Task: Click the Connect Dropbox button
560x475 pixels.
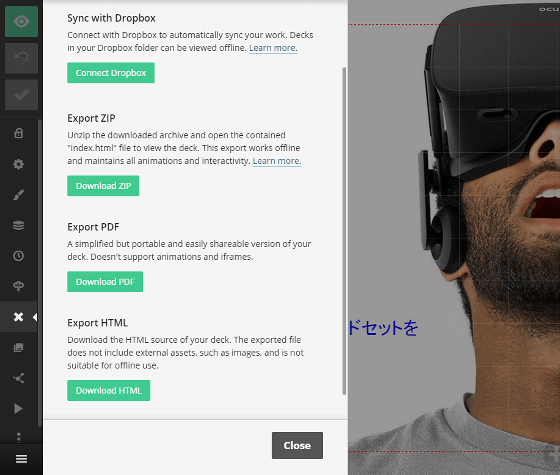Action: pos(111,73)
